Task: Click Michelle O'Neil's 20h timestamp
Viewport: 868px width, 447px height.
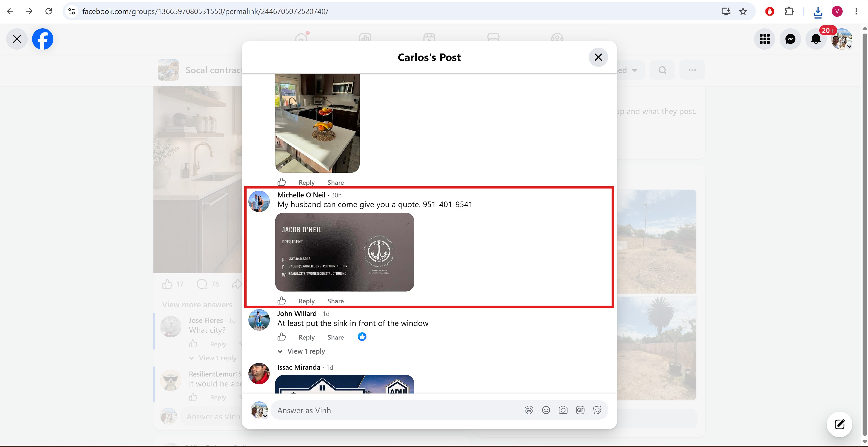Action: (336, 195)
